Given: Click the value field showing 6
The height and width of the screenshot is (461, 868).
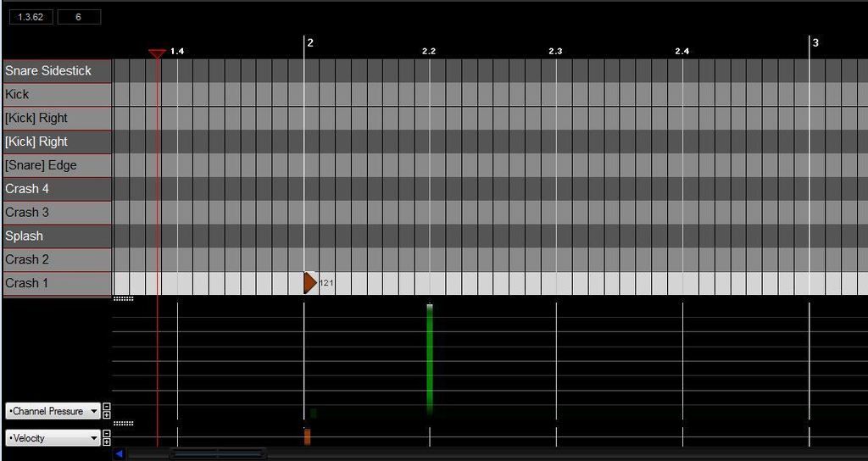Looking at the screenshot, I should (x=79, y=17).
